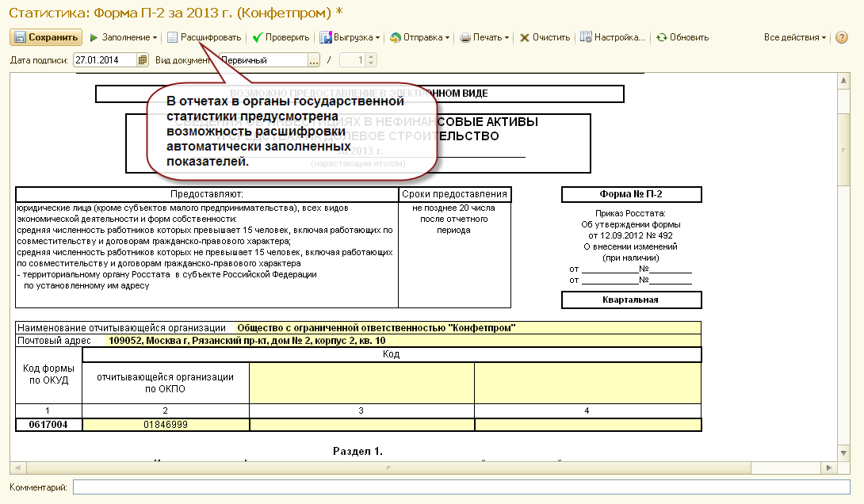864x504 pixels.
Task: Click the green checkmark icon for Проверить
Action: [x=258, y=37]
